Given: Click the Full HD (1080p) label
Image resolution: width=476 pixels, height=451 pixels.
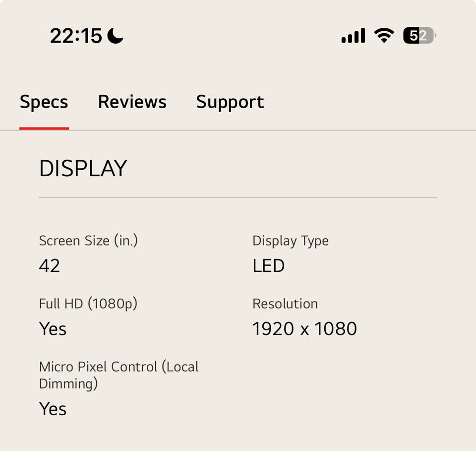Looking at the screenshot, I should [x=88, y=304].
